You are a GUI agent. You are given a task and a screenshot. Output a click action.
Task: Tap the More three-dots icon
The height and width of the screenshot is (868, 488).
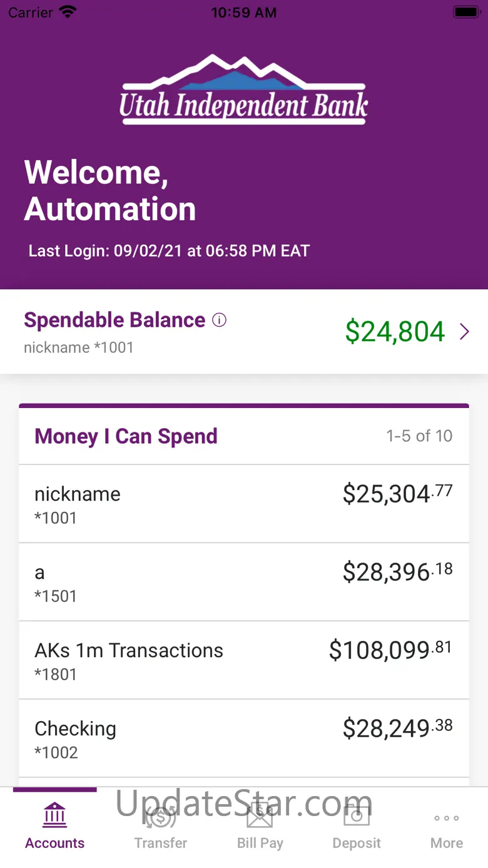click(x=447, y=818)
